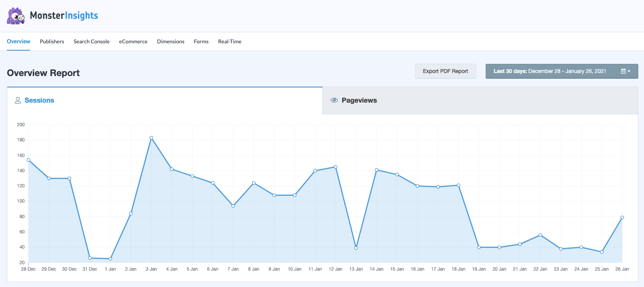Go to the Search Console tab
The height and width of the screenshot is (287, 644).
click(x=91, y=42)
